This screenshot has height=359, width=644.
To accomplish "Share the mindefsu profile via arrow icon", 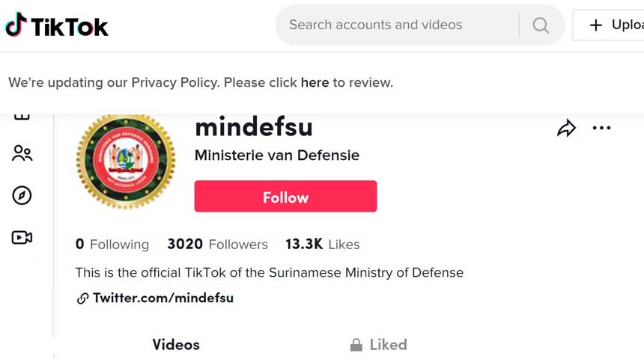I will pos(566,129).
